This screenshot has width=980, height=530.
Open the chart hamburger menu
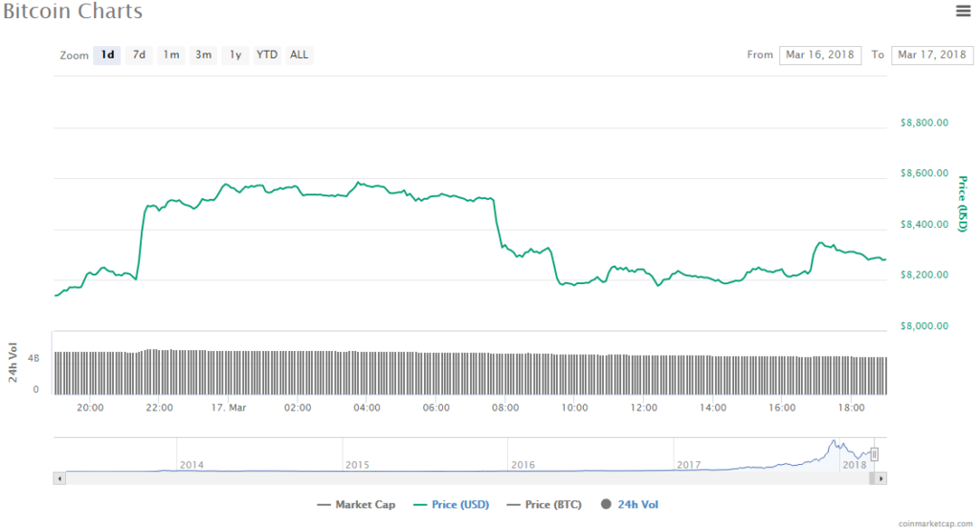point(963,11)
